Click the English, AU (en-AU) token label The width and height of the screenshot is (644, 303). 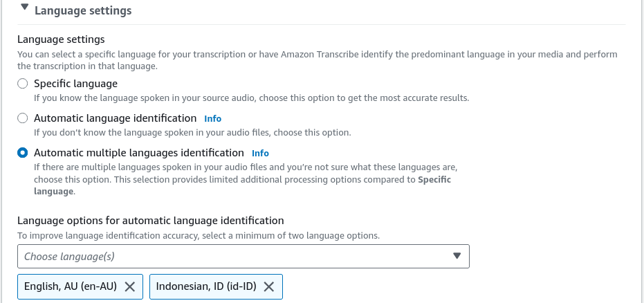point(71,286)
